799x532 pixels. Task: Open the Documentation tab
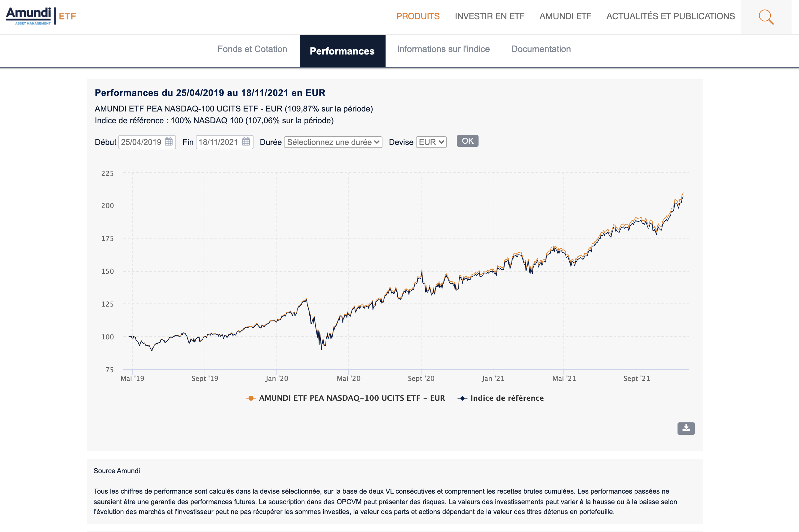(541, 49)
